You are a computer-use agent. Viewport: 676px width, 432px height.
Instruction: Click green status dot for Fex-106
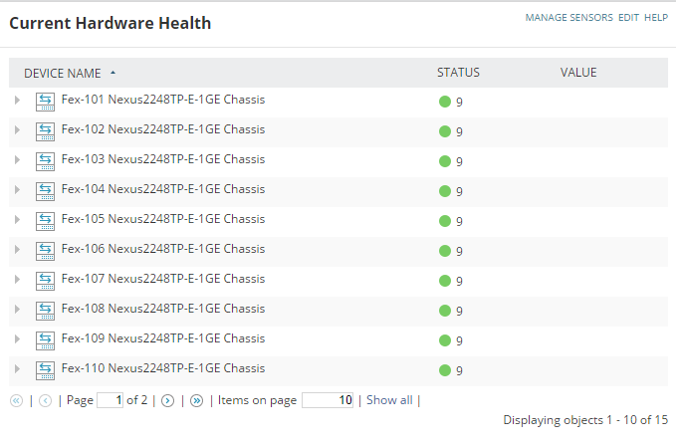(x=445, y=251)
